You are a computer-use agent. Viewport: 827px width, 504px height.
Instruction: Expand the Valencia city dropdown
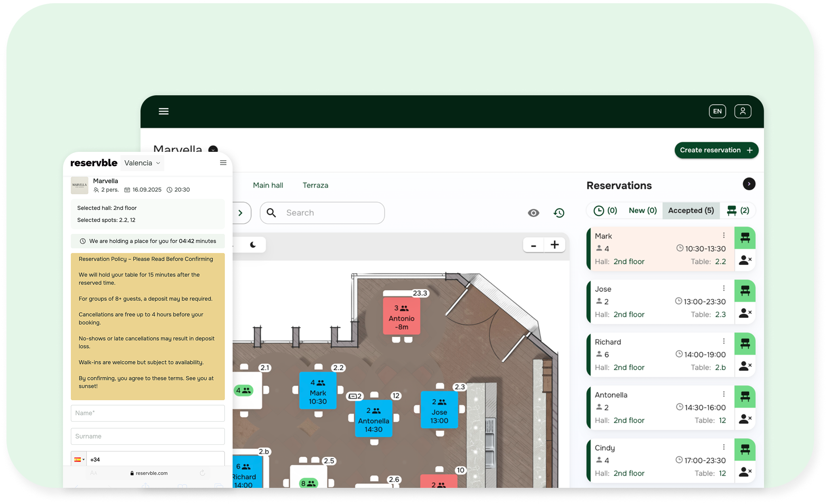(142, 163)
